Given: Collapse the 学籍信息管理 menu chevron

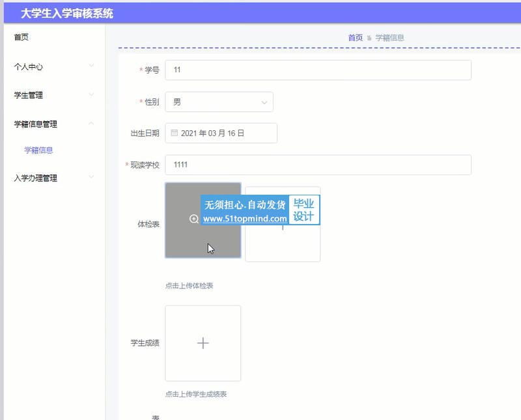Looking at the screenshot, I should click(x=91, y=123).
